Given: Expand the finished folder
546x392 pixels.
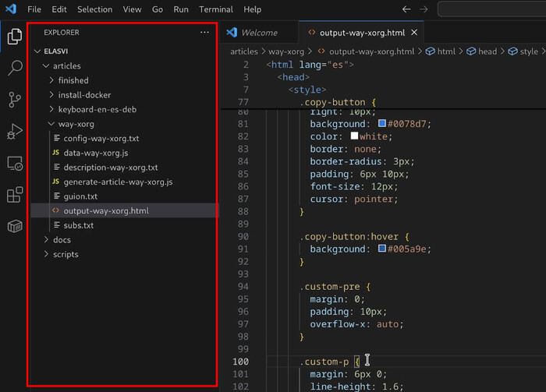Looking at the screenshot, I should point(51,80).
